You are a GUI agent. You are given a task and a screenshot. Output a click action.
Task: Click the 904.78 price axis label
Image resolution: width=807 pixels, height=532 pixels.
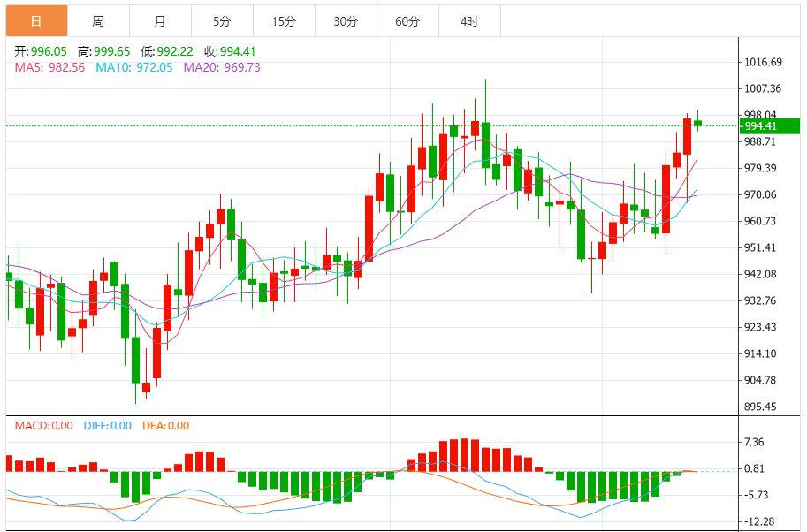coord(760,380)
